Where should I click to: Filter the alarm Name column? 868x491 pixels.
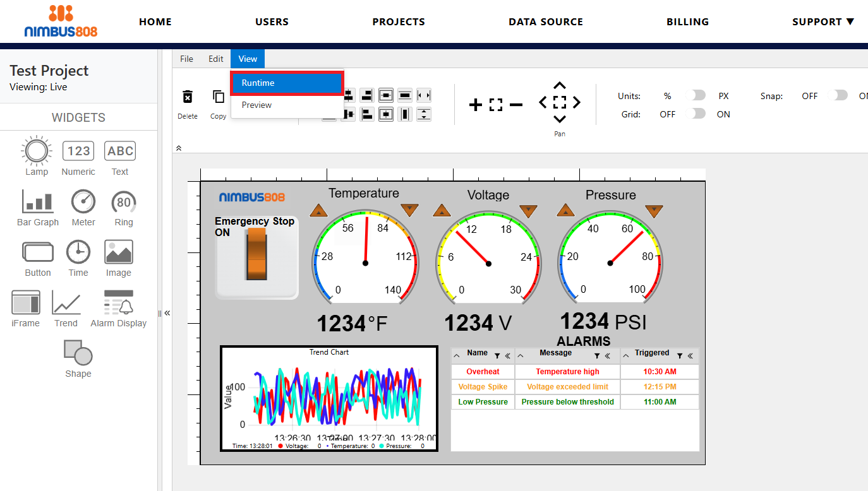click(x=497, y=356)
